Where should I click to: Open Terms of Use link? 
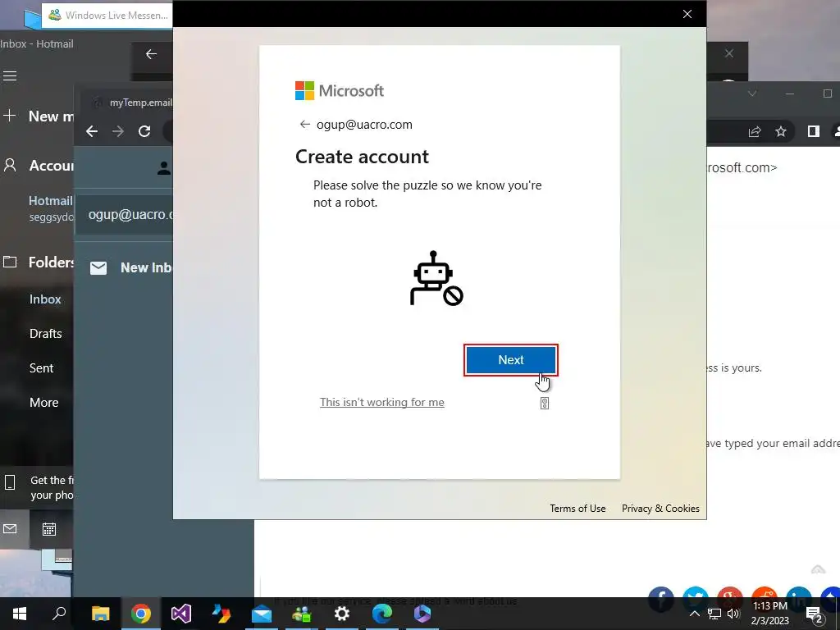[577, 509]
